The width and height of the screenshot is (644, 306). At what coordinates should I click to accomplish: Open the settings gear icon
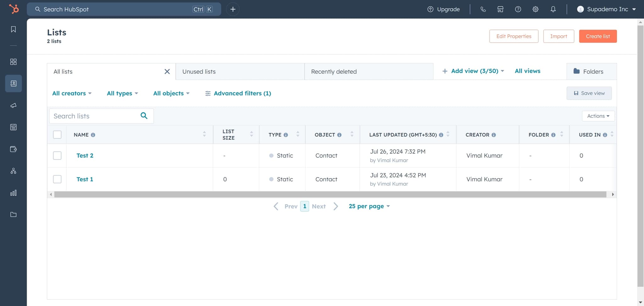[x=536, y=9]
